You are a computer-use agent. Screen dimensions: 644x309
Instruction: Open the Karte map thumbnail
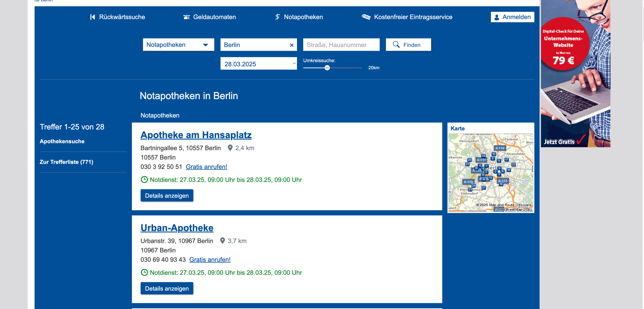coord(491,172)
